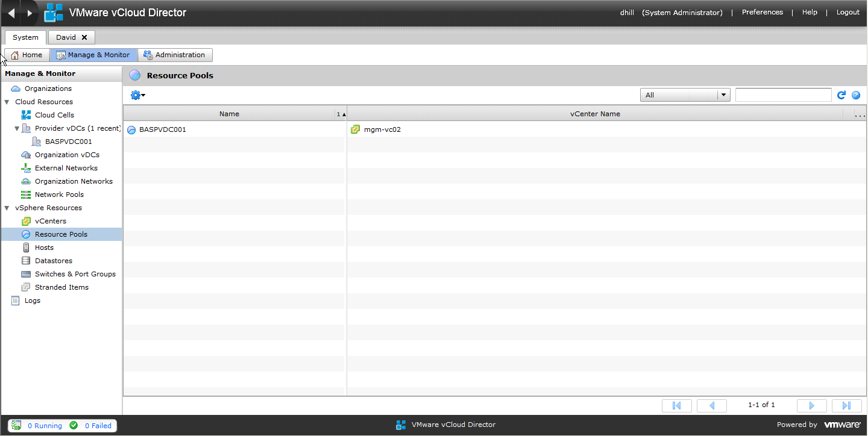Click the Stranded Items icon
The image size is (868, 436).
pyautogui.click(x=26, y=287)
